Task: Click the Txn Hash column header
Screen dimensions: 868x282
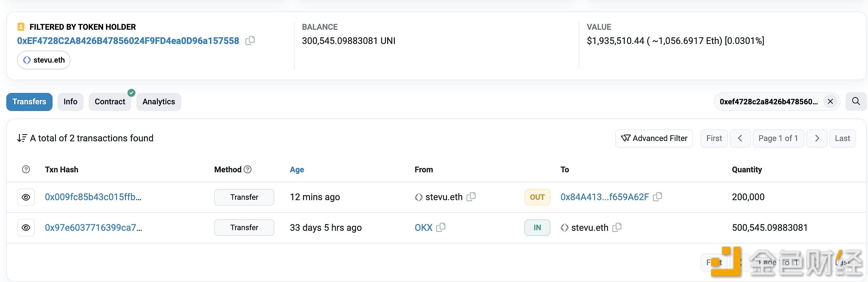Action: pyautogui.click(x=62, y=169)
